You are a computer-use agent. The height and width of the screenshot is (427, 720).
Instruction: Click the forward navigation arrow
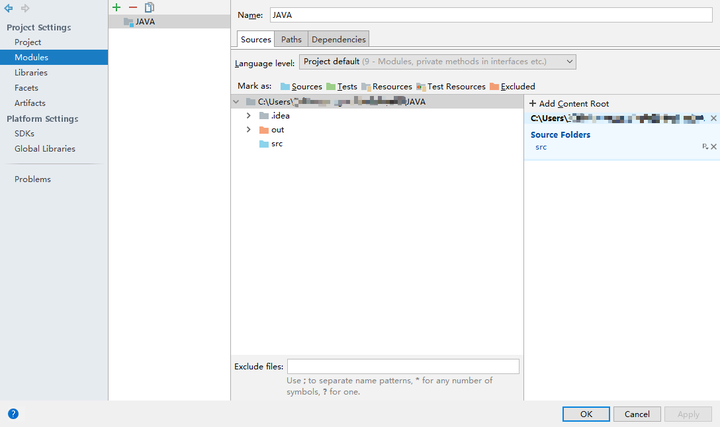pos(25,8)
